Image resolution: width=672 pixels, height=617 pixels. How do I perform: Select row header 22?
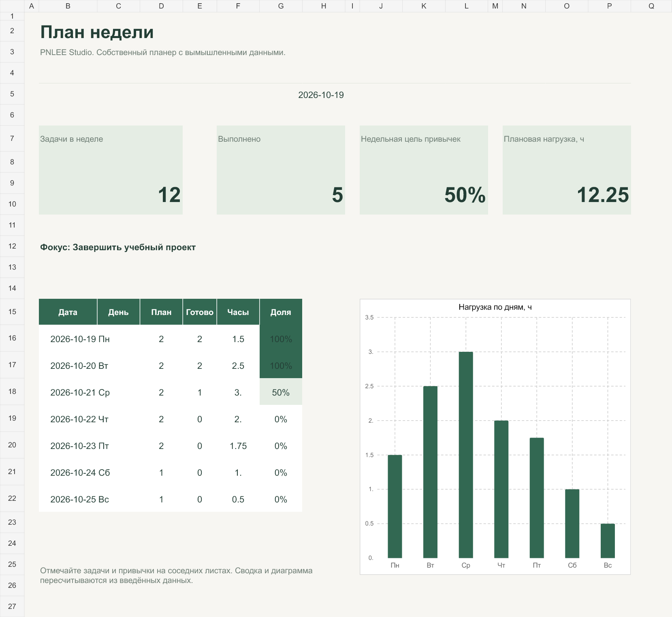[x=12, y=498]
